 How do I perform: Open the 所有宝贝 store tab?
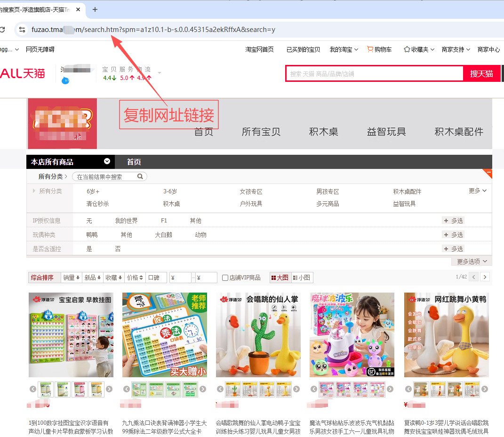coord(261,132)
